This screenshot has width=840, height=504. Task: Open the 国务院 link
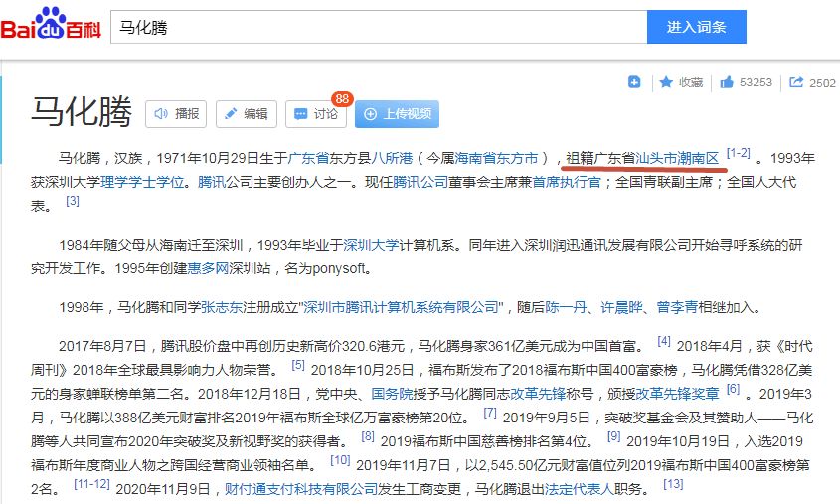click(392, 395)
